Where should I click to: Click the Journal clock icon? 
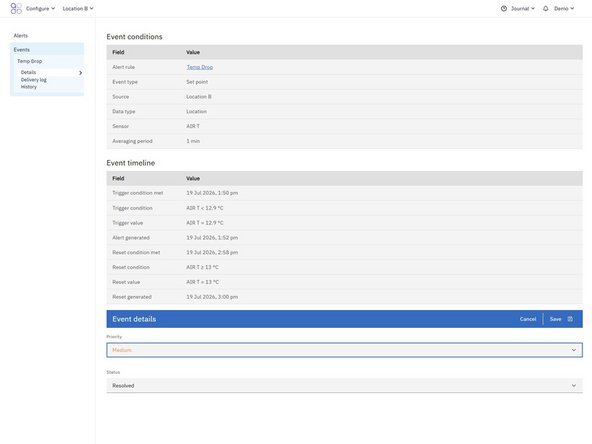(504, 8)
